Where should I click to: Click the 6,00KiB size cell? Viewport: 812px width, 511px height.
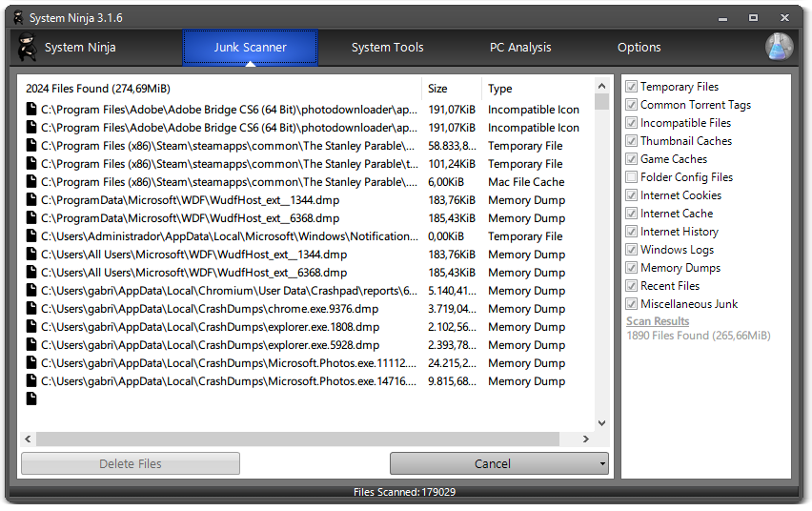[x=446, y=182]
